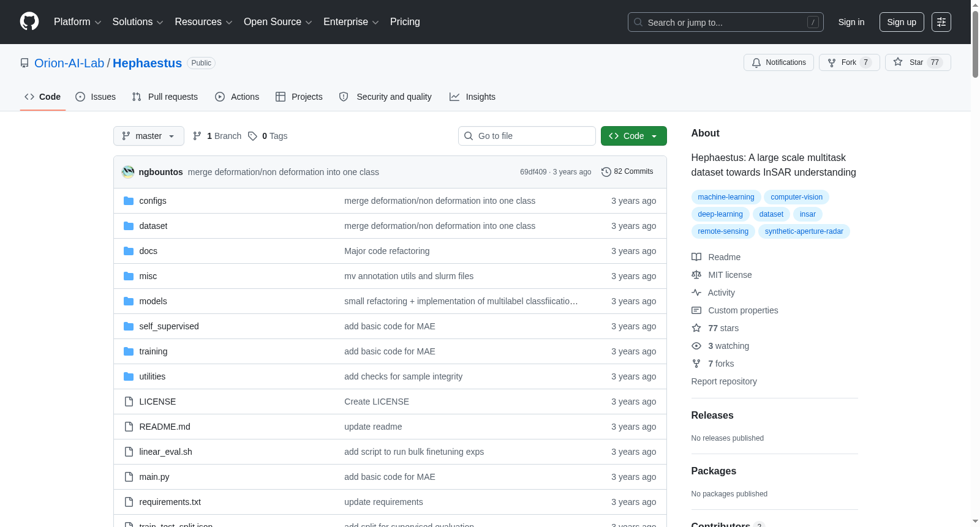Open the Enterprise dropdown
The image size is (980, 527).
click(351, 22)
